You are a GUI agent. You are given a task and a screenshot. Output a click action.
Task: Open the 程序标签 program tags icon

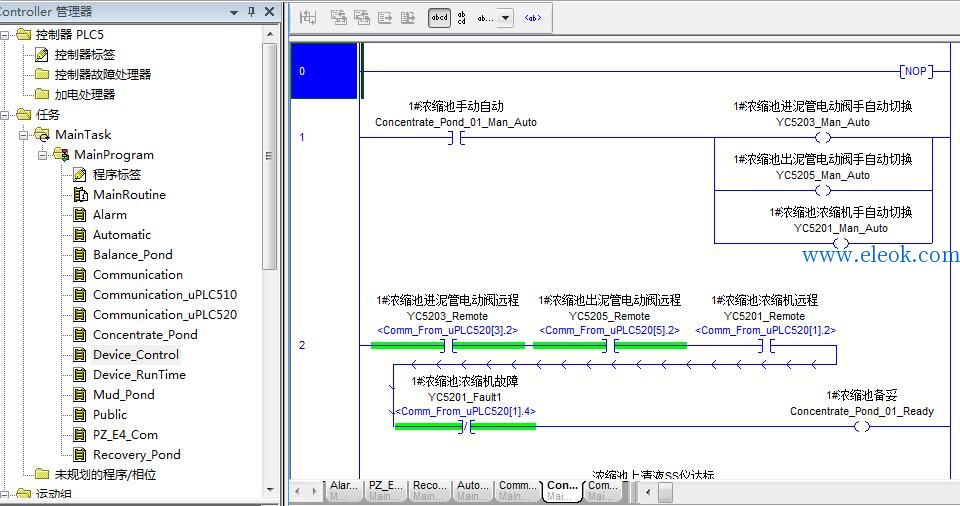click(x=80, y=175)
